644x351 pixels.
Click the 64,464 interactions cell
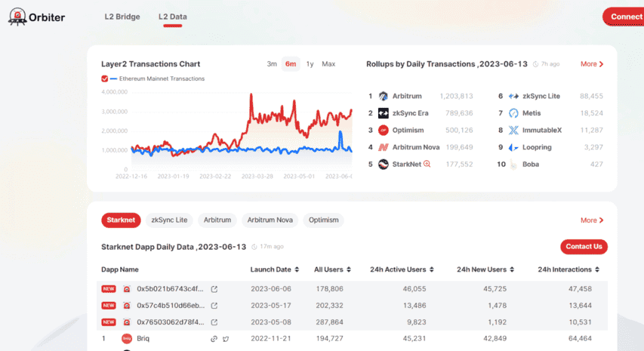click(580, 339)
